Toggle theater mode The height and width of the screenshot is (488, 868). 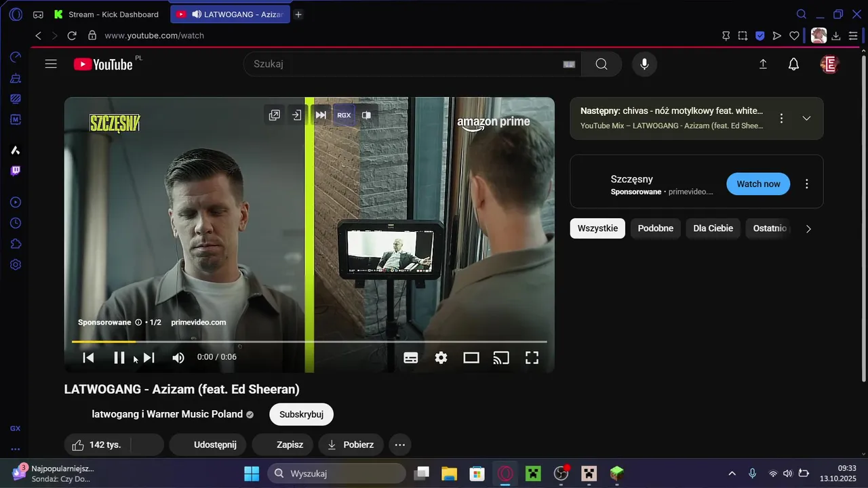tap(471, 358)
